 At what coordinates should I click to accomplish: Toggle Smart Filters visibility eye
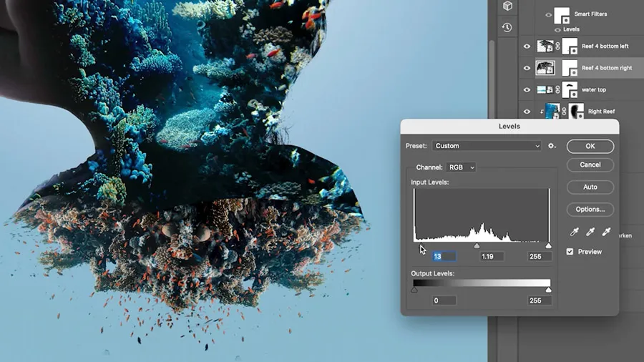pyautogui.click(x=548, y=15)
